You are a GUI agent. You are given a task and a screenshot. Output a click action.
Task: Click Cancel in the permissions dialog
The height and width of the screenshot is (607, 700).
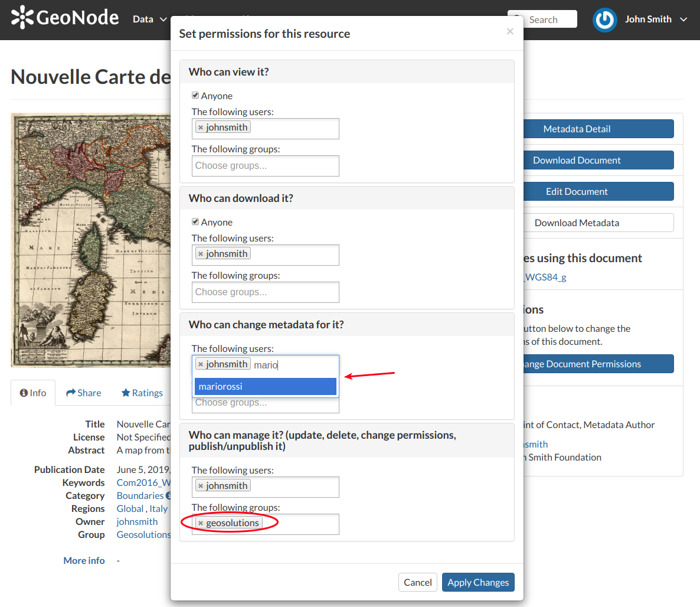pos(417,582)
